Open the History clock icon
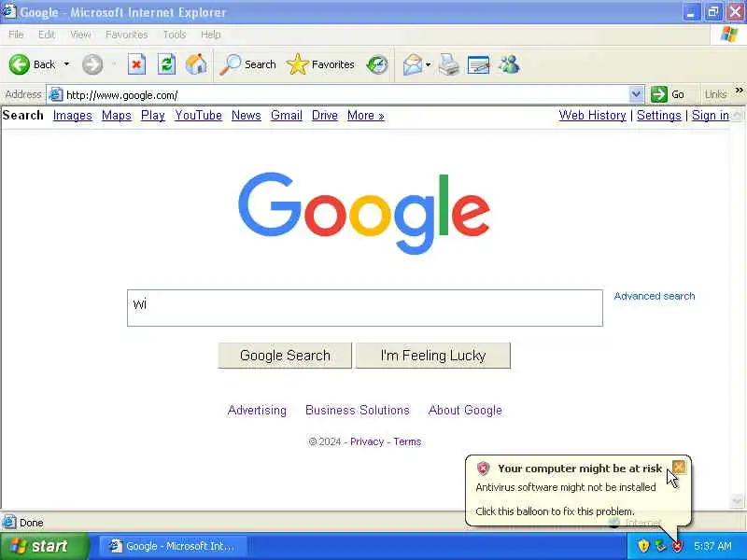The width and height of the screenshot is (747, 560). [x=377, y=64]
